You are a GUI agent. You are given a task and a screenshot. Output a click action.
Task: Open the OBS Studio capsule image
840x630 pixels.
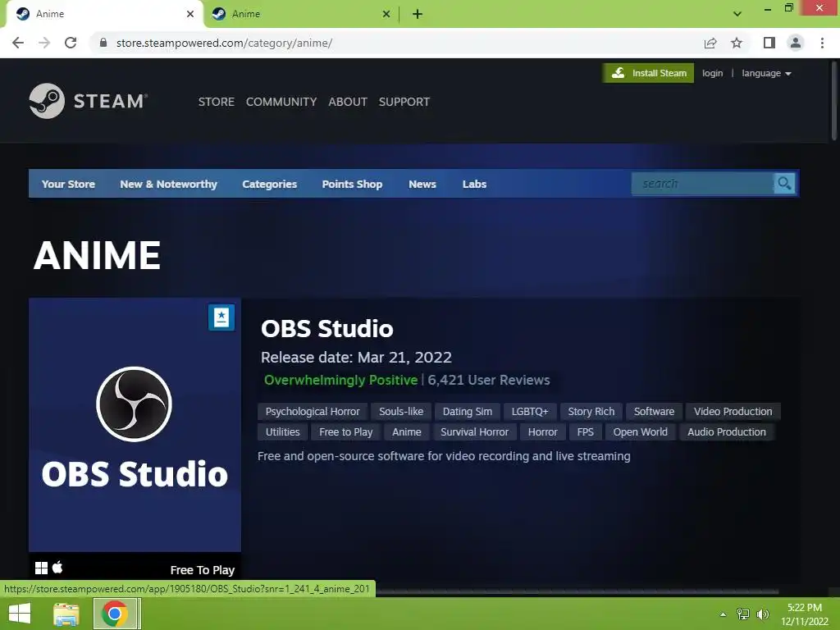(x=135, y=424)
